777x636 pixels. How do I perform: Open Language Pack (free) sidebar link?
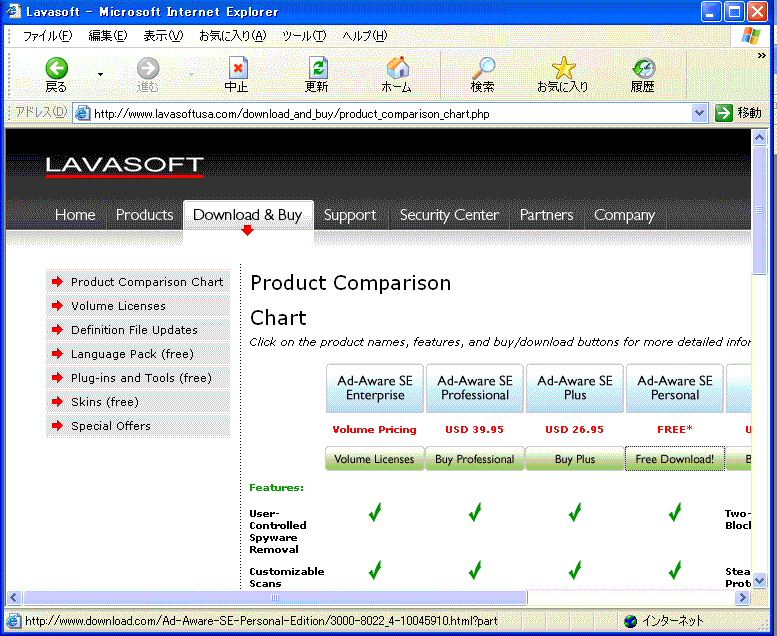click(132, 354)
